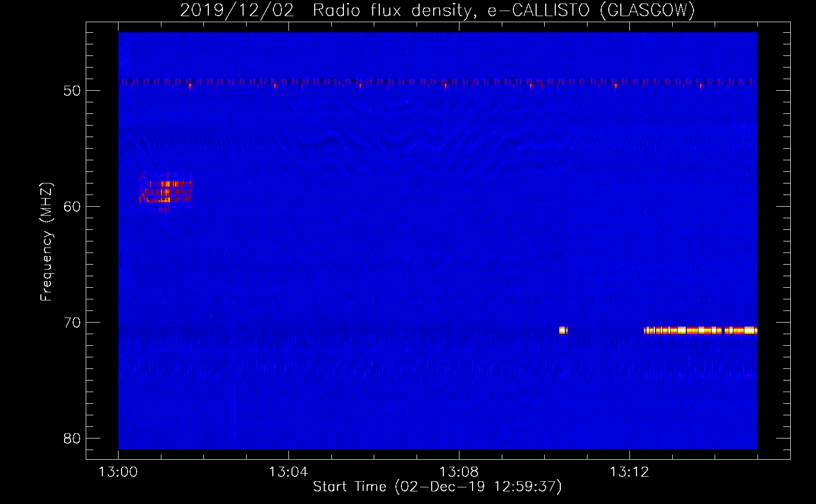Click the '13:12' time tick label

(x=629, y=472)
